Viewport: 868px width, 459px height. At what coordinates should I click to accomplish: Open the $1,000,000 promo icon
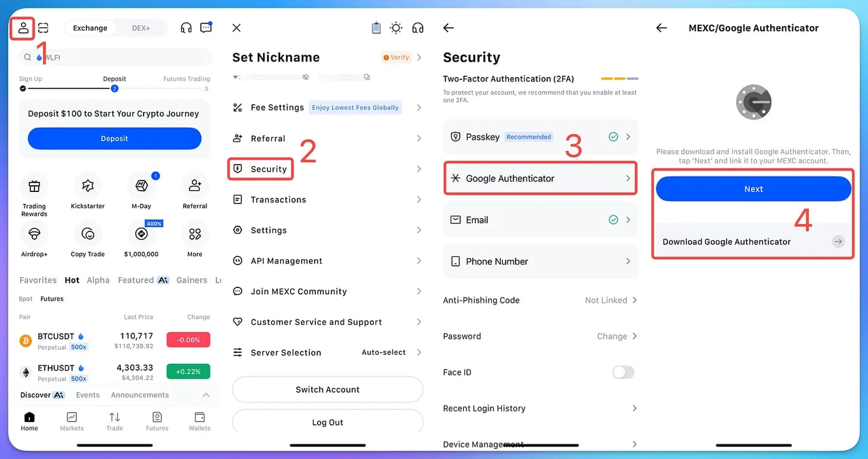click(x=141, y=234)
